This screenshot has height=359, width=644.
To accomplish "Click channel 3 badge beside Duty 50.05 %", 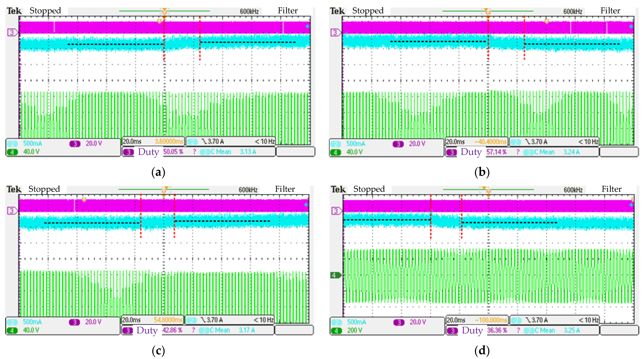I will click(129, 152).
